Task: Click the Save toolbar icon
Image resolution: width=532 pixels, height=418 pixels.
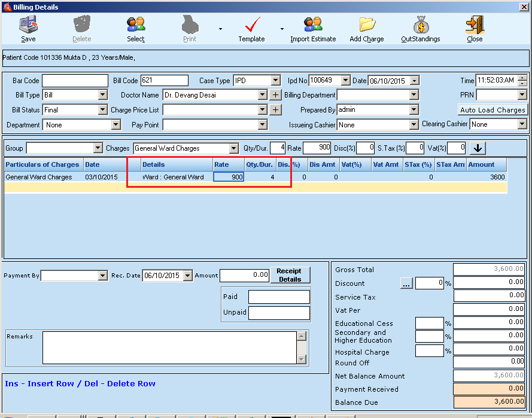Action: coord(28,25)
